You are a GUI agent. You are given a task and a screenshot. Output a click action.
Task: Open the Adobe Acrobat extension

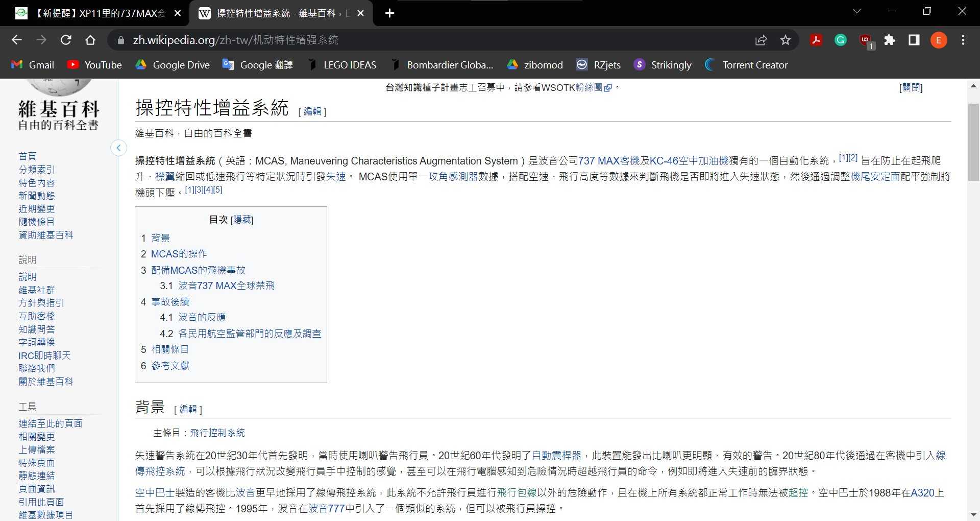coord(816,40)
